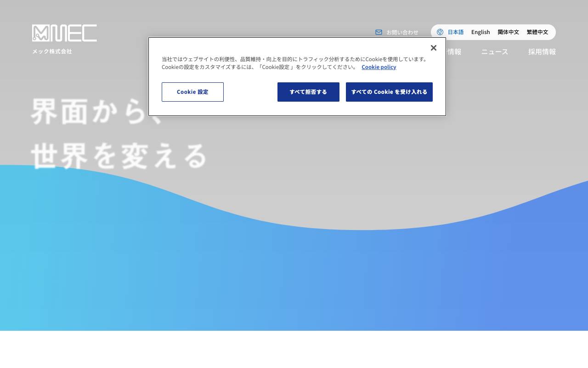Click the globe icon in the language switcher
Image resolution: width=588 pixels, height=368 pixels.
tap(440, 32)
